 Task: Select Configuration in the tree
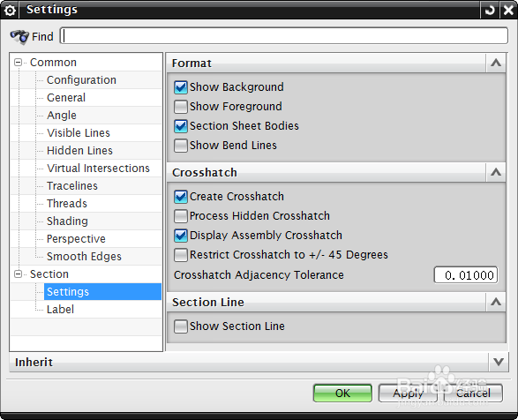[81, 80]
